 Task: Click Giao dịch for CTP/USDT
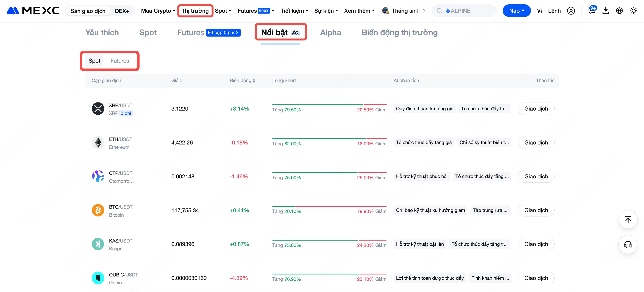pyautogui.click(x=536, y=176)
